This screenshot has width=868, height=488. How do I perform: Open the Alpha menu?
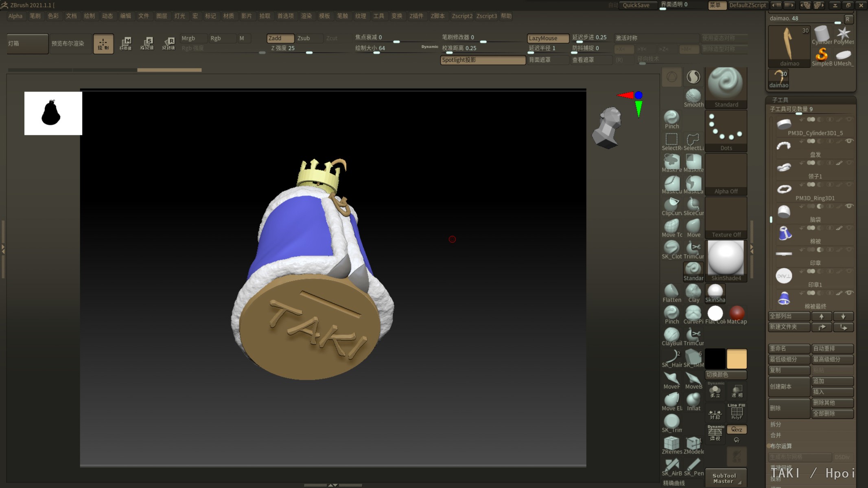pyautogui.click(x=15, y=16)
